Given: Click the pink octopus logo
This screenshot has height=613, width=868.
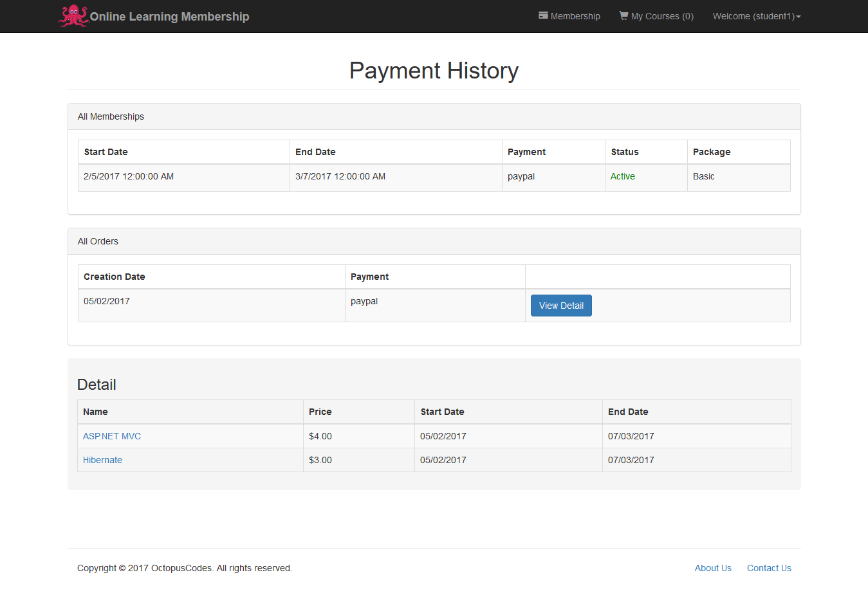Looking at the screenshot, I should point(73,16).
